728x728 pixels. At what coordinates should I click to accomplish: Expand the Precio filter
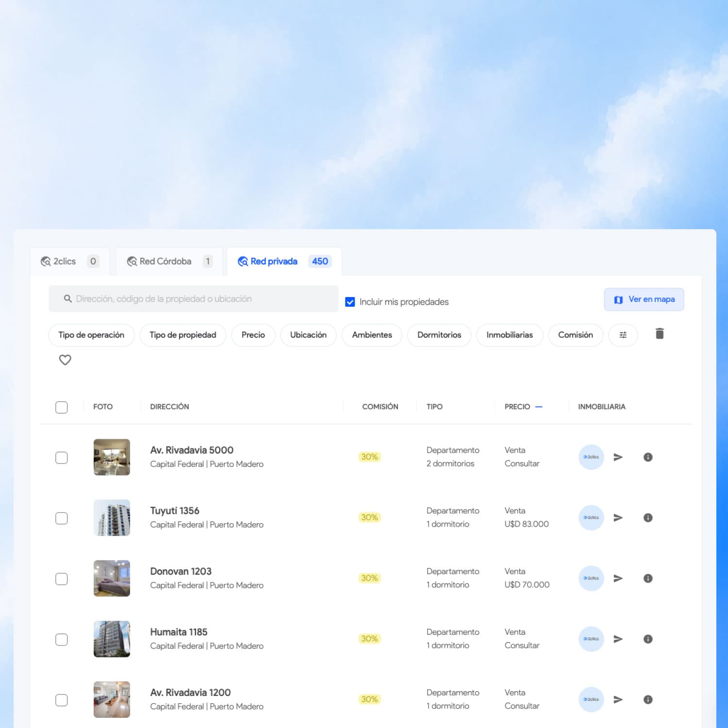pos(253,335)
